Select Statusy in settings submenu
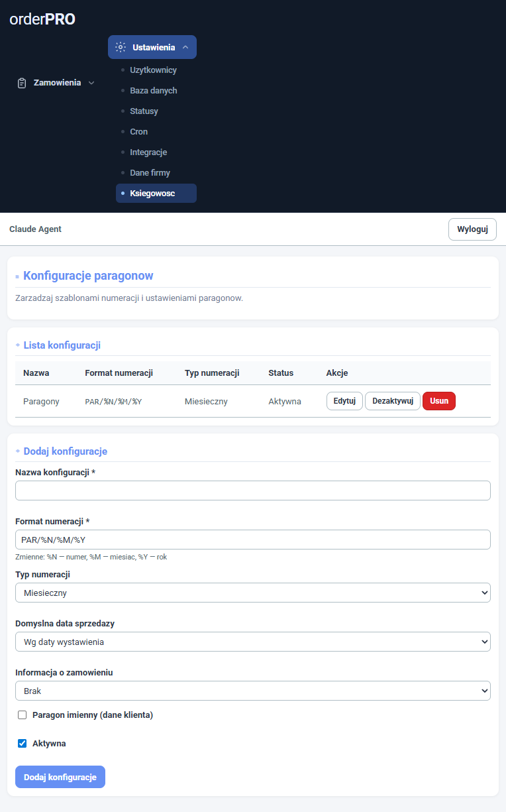The width and height of the screenshot is (506, 812). [144, 111]
